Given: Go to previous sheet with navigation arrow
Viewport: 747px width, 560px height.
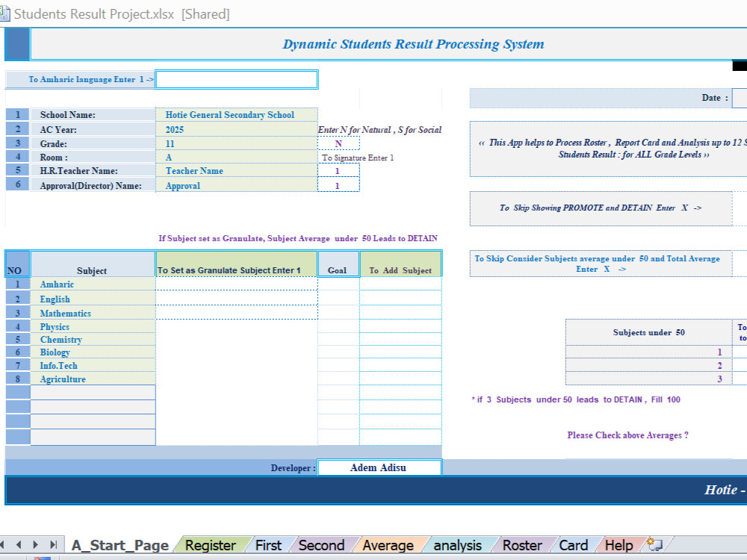Looking at the screenshot, I should click(19, 544).
